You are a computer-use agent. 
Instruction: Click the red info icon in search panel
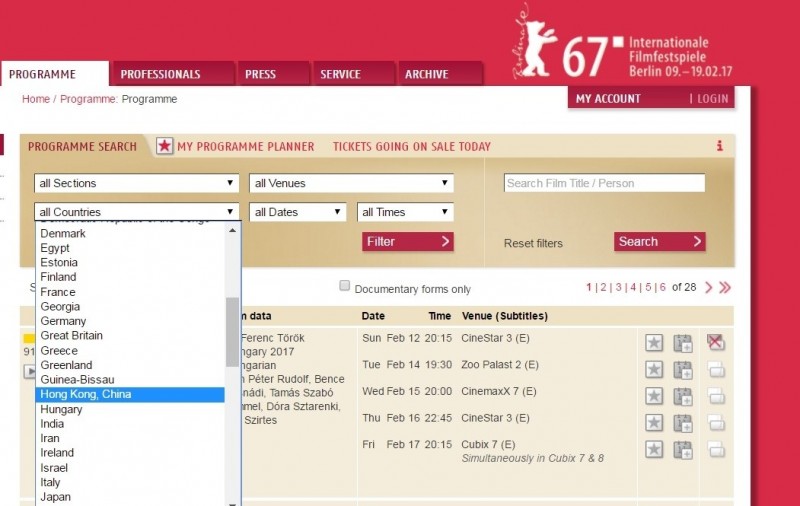(719, 146)
